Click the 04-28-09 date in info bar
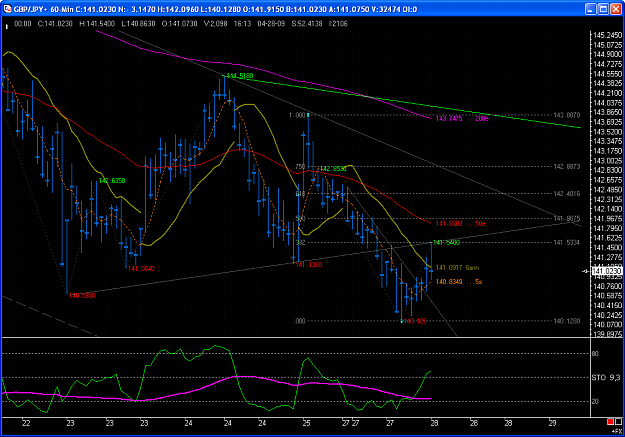Viewport: 625px width, 437px height. [271, 24]
